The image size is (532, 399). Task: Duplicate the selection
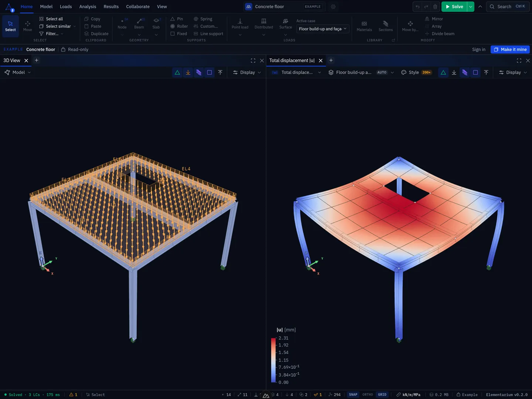point(96,34)
